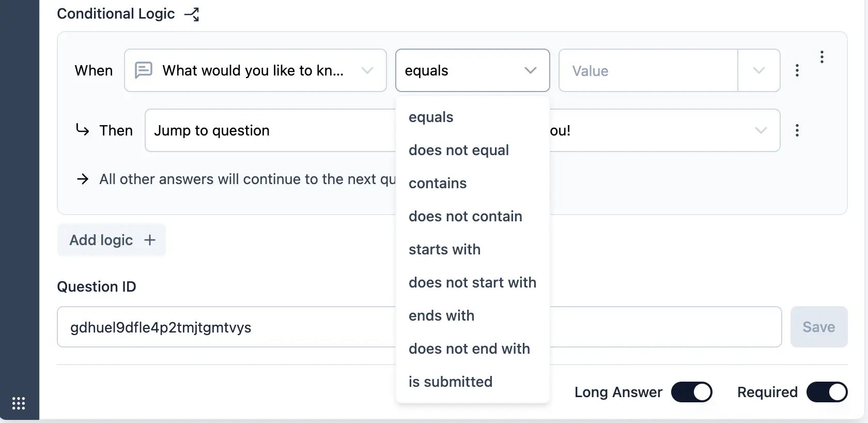Open the Then action row three-dot menu
This screenshot has height=423, width=868.
pos(797,130)
